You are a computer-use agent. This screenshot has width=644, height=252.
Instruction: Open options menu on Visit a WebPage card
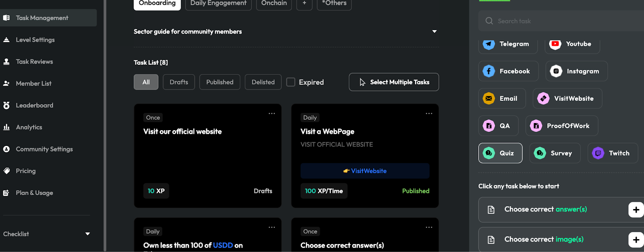[429, 113]
